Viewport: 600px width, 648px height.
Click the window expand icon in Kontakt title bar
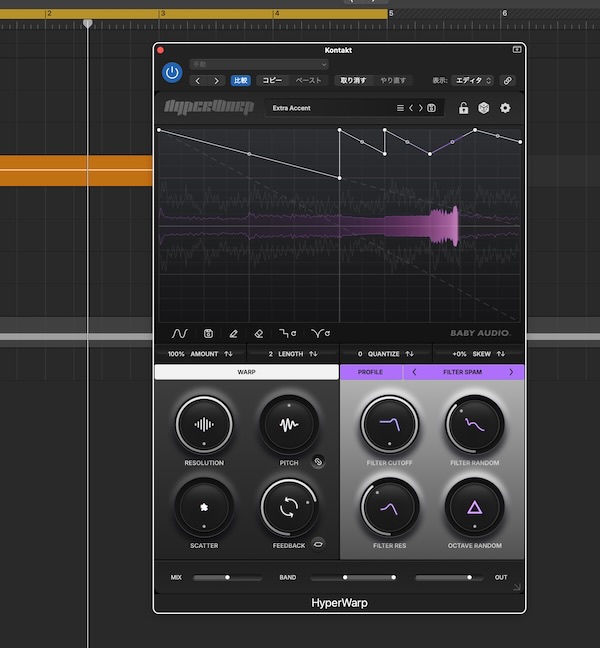(517, 50)
